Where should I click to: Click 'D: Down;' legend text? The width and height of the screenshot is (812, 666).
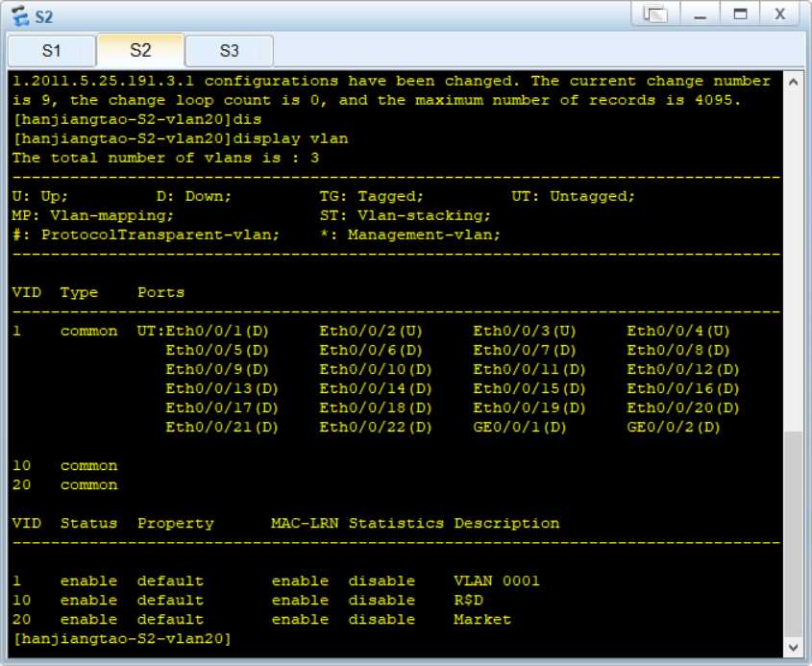click(194, 197)
